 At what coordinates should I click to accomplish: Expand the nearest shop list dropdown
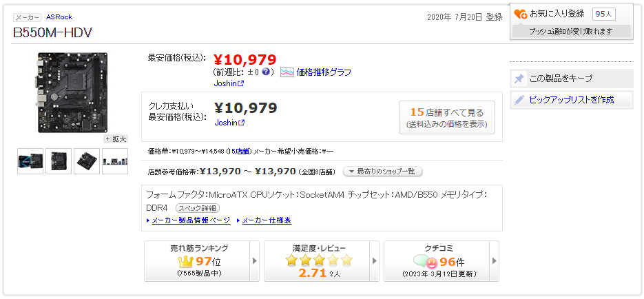(382, 172)
